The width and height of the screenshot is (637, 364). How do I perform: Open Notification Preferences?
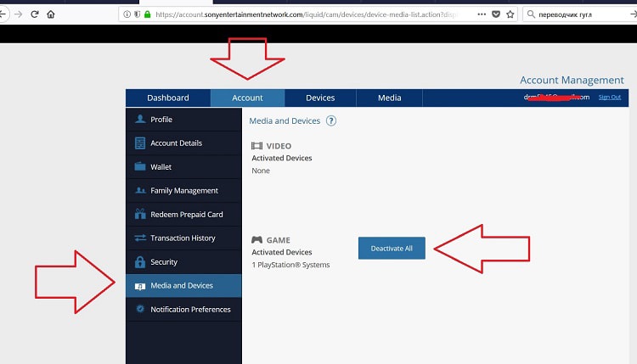coord(183,309)
